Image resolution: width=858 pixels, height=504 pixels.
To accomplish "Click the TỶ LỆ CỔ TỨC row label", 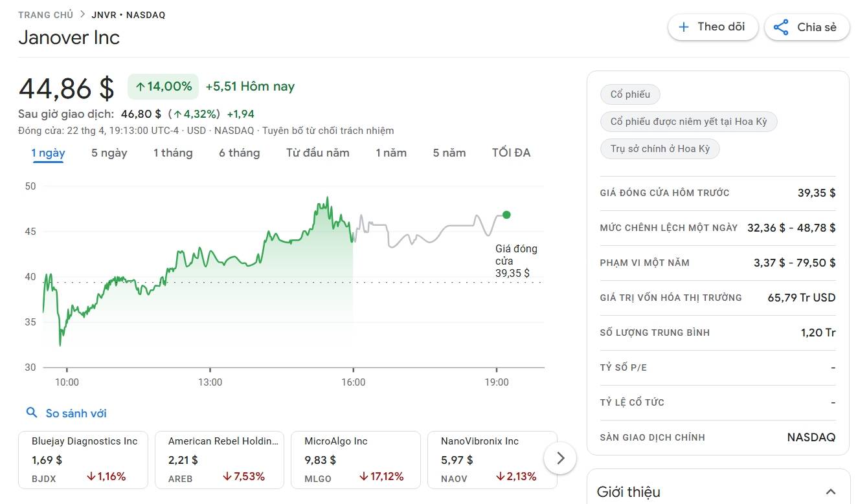I will pyautogui.click(x=632, y=402).
